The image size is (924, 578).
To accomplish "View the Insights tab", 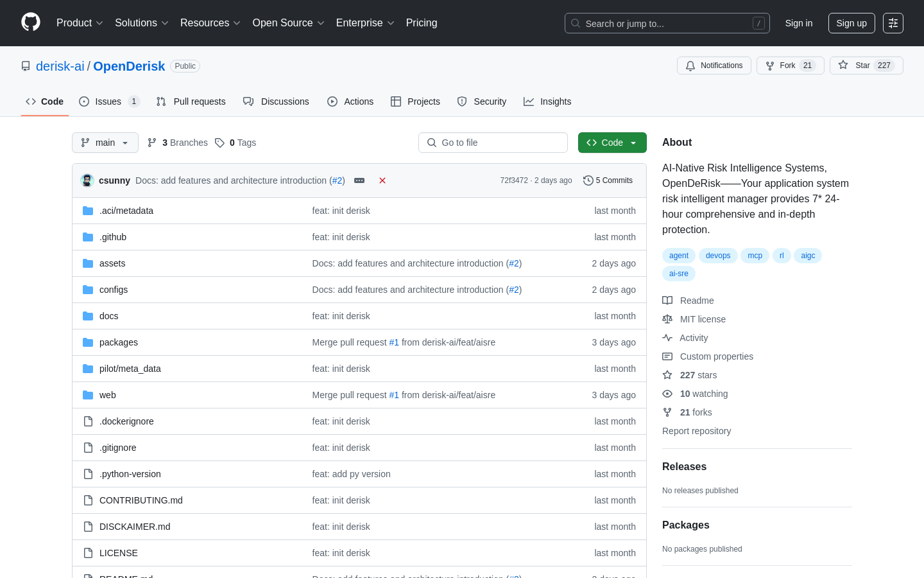I will (x=547, y=101).
